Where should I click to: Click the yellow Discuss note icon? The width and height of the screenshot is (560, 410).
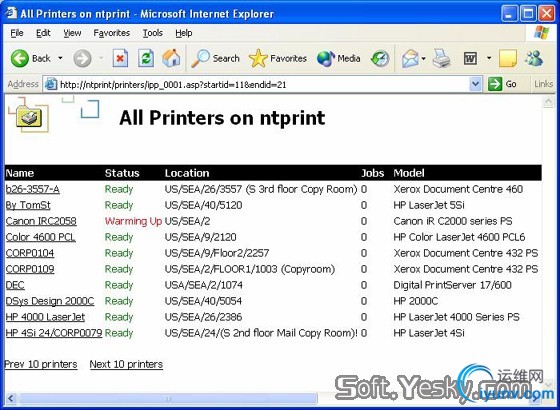(x=508, y=59)
